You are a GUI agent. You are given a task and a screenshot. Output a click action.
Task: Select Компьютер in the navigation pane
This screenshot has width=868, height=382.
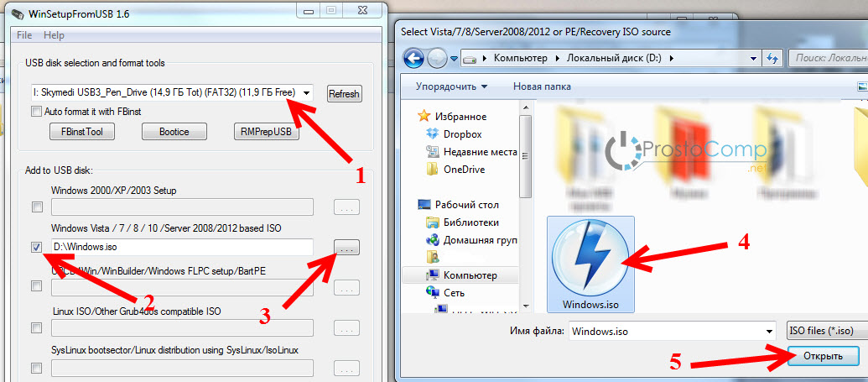point(470,275)
